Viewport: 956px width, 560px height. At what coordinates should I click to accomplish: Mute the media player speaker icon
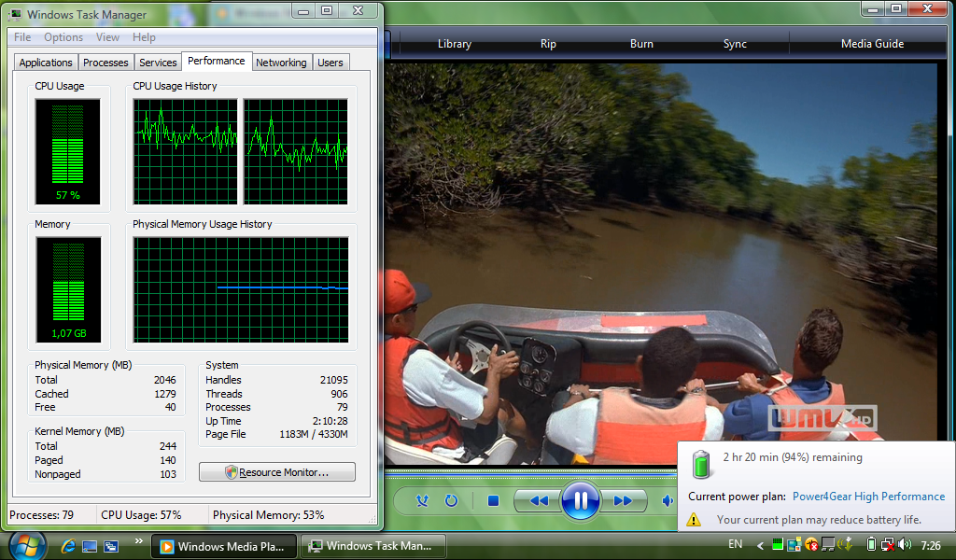tap(667, 501)
